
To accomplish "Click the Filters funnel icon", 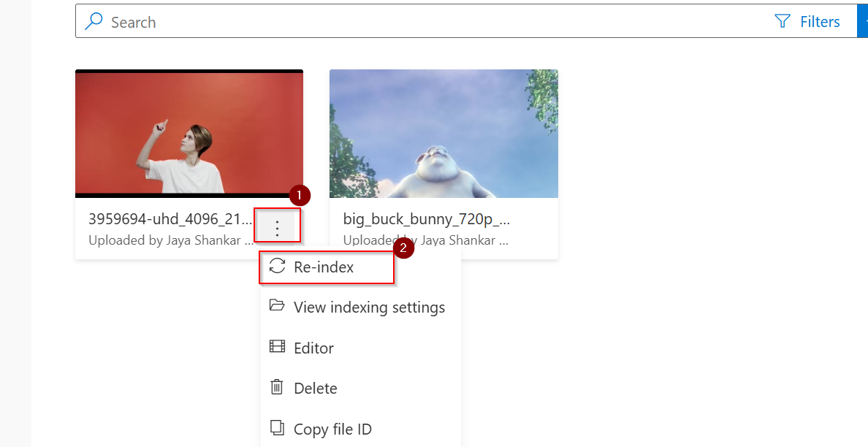I will pyautogui.click(x=782, y=22).
